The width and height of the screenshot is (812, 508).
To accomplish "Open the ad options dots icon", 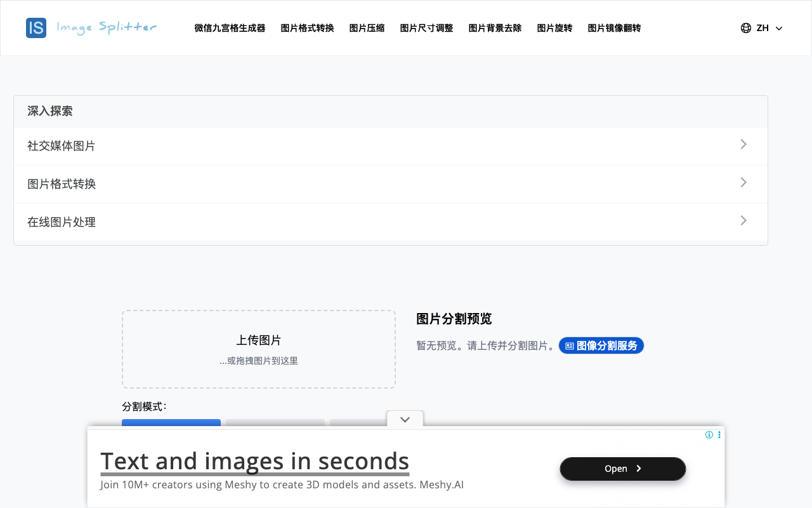I will (x=719, y=435).
